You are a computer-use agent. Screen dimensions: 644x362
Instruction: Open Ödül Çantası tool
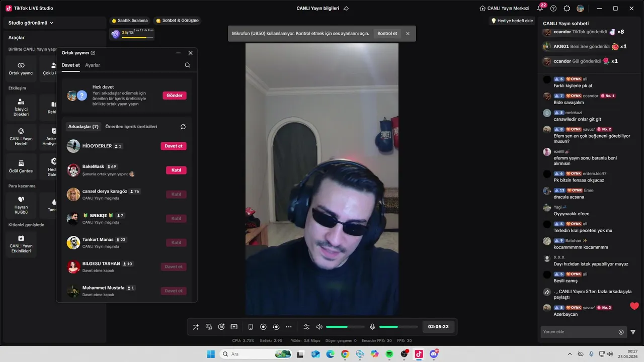coord(21,166)
